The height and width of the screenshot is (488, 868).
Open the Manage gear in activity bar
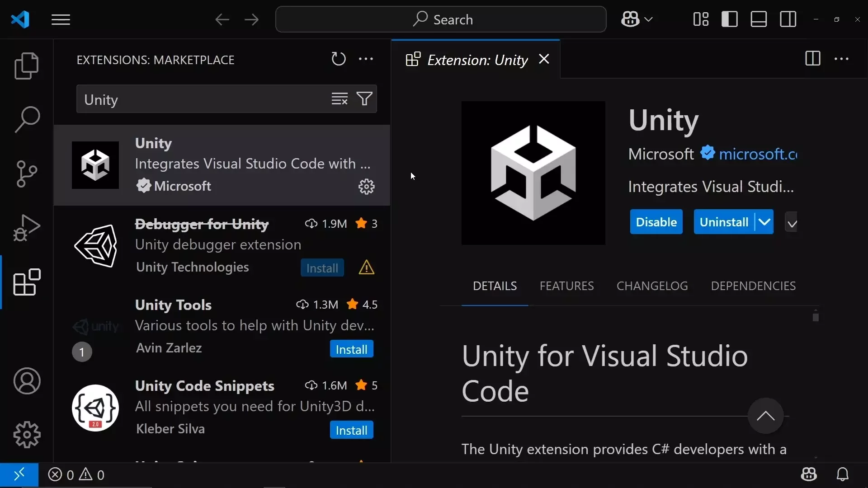(27, 435)
